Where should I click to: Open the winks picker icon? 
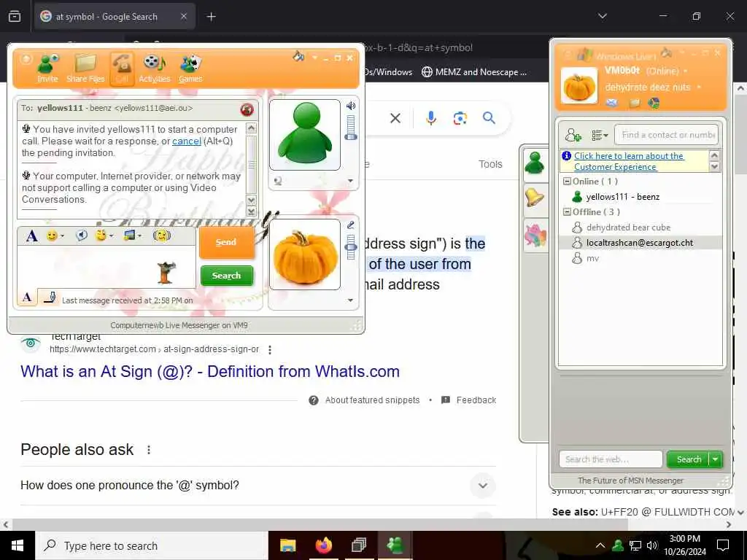tap(101, 236)
